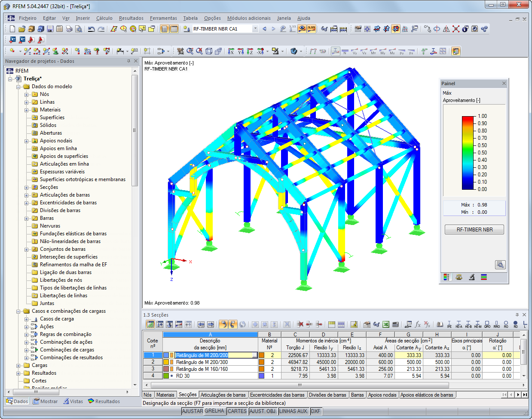Toggle bending moment My diagram
The width and height of the screenshot is (532, 419).
click(x=383, y=51)
